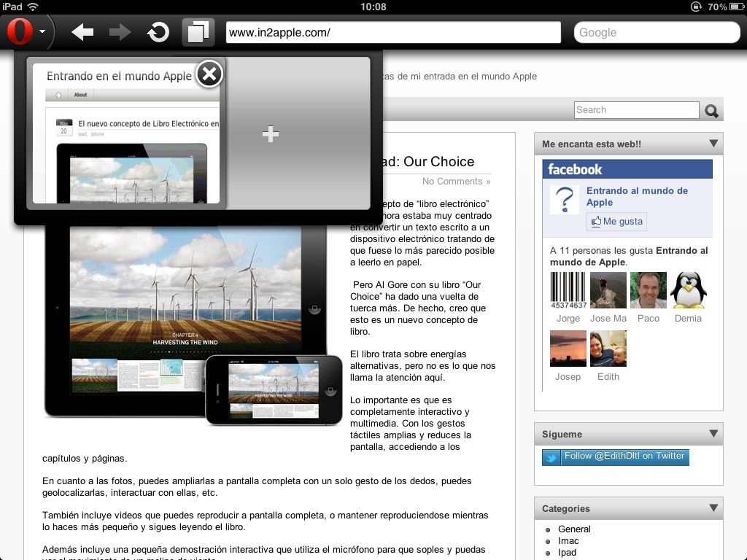Collapse the Me encanta esta web!! widget
This screenshot has height=560, width=747.
713,144
